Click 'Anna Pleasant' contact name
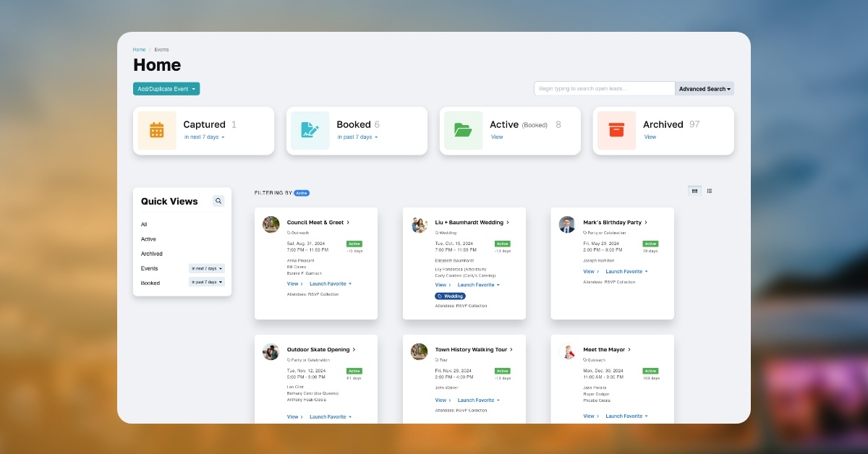 point(299,260)
